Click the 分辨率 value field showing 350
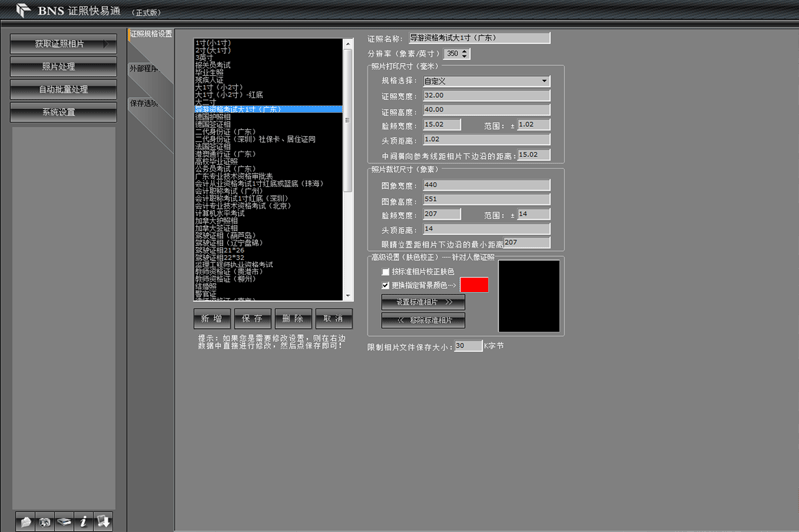 pyautogui.click(x=452, y=54)
